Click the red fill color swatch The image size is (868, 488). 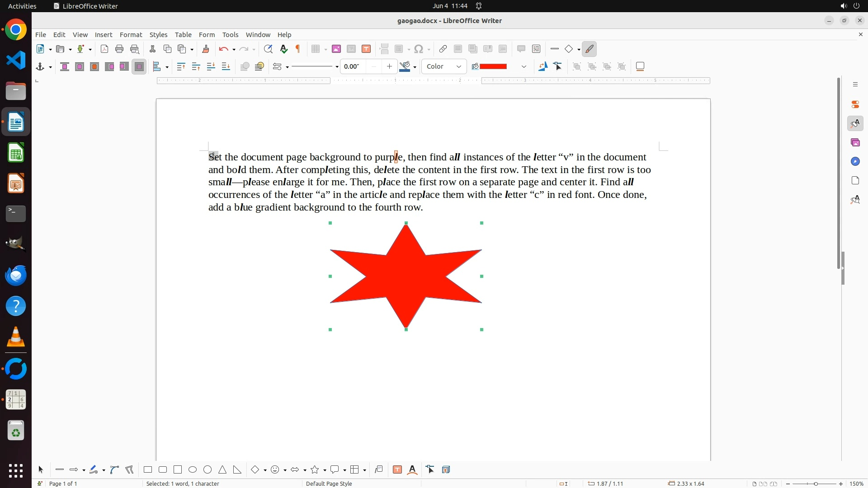tap(493, 67)
